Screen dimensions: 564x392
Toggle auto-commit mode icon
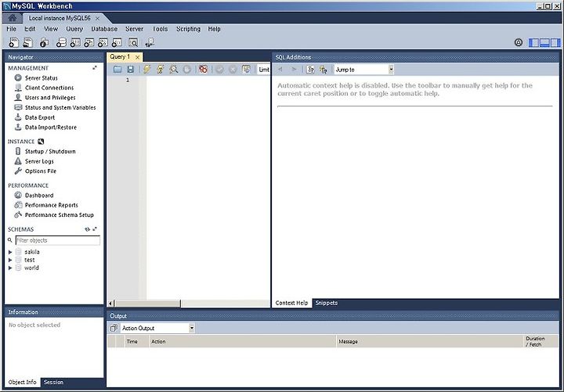(246, 70)
